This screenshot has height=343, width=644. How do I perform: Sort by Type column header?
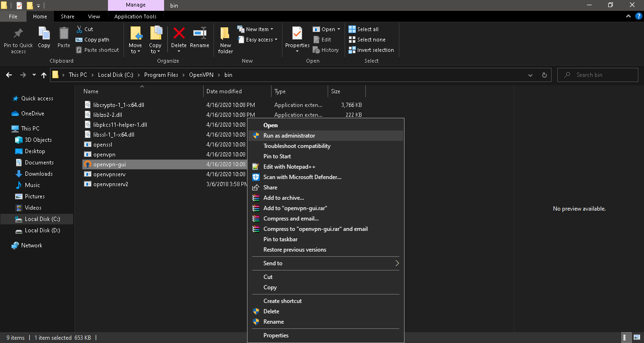click(299, 91)
